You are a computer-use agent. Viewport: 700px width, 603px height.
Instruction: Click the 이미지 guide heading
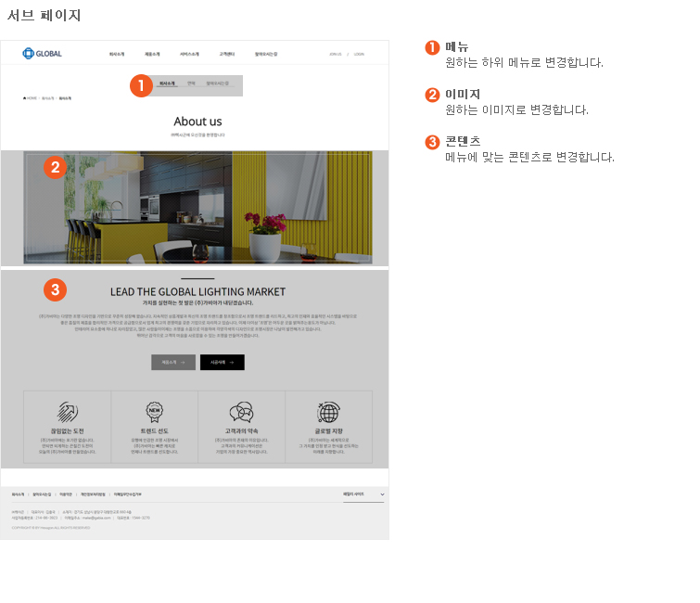pos(463,95)
